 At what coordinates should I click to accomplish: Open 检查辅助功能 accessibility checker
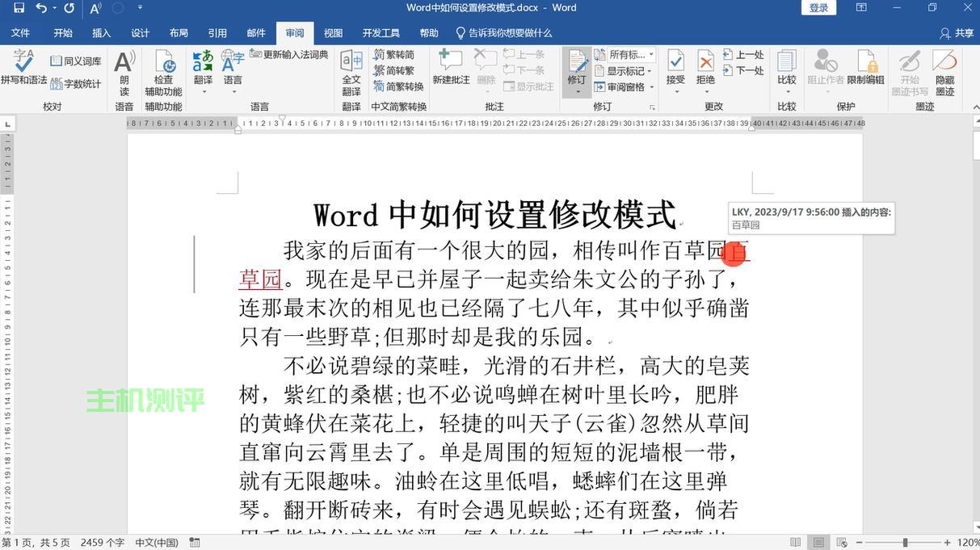coord(163,62)
